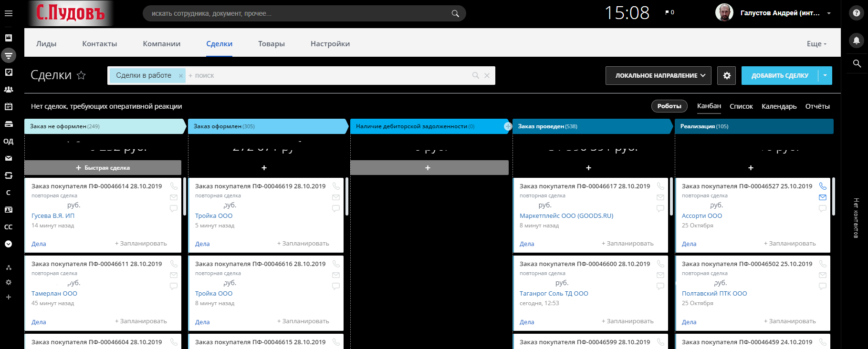Click the ДОБАВИТЬ СДЕЛКУ button
Image resolution: width=868 pixels, height=349 pixels.
click(780, 75)
